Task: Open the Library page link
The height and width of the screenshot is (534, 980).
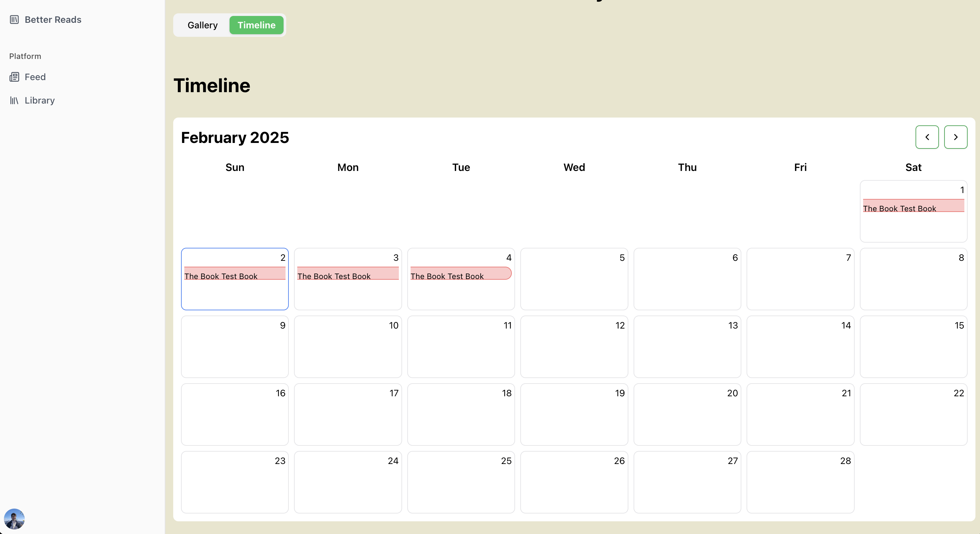Action: click(40, 100)
